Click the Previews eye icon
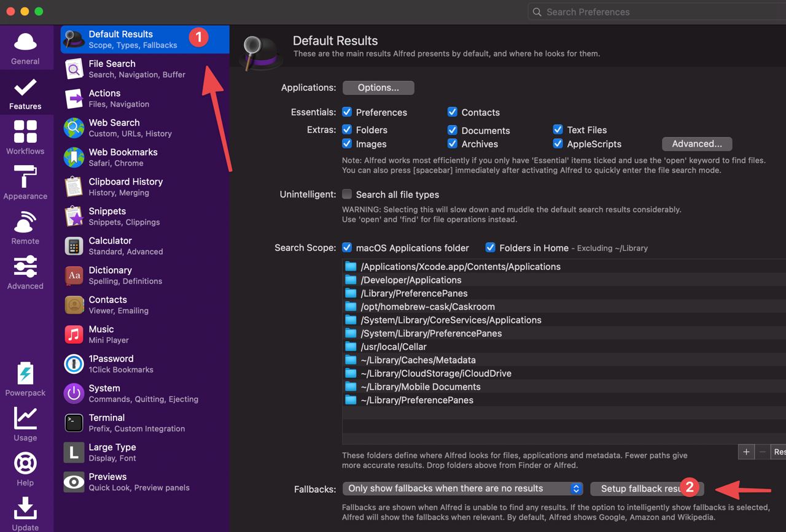The image size is (786, 532). tap(74, 482)
